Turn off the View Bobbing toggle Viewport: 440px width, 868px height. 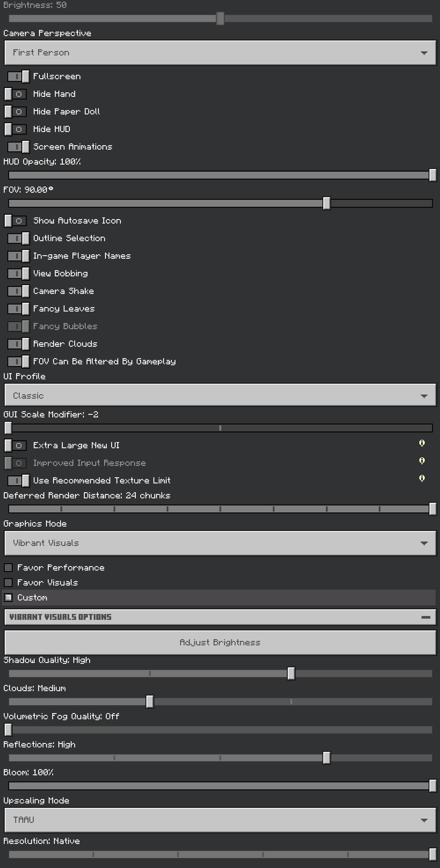(18, 274)
